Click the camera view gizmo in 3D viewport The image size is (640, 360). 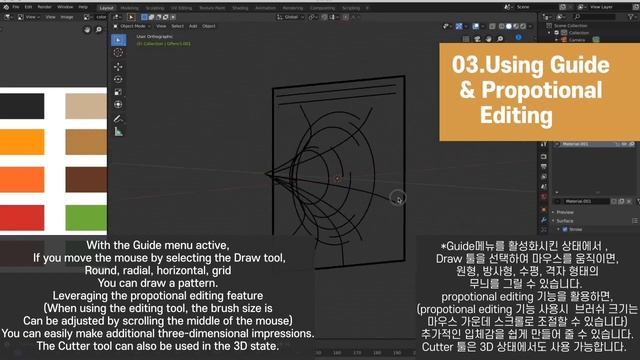pos(477,39)
